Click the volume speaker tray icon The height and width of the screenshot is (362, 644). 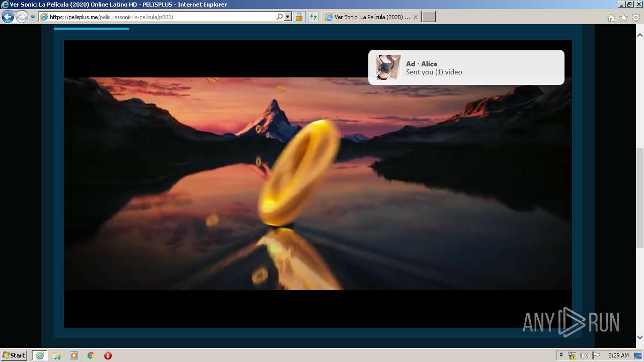(584, 355)
